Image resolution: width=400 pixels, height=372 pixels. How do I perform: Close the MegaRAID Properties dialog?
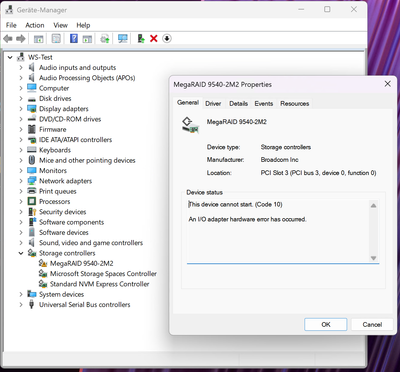tap(387, 84)
